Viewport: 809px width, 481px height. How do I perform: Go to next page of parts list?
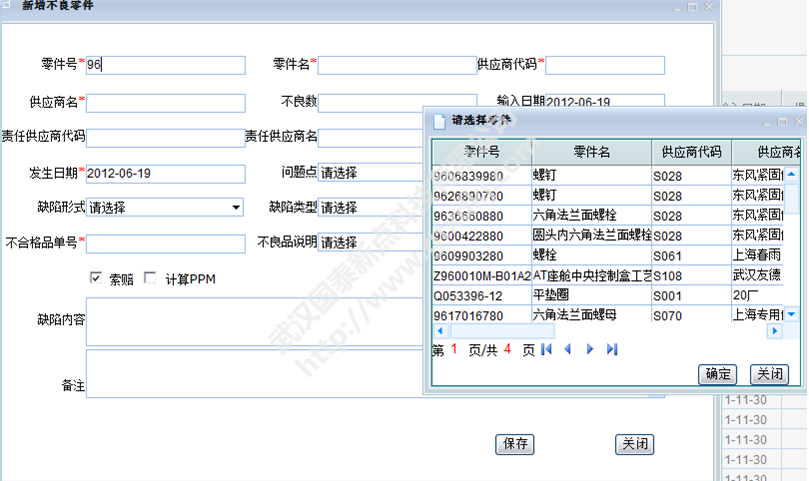[590, 349]
